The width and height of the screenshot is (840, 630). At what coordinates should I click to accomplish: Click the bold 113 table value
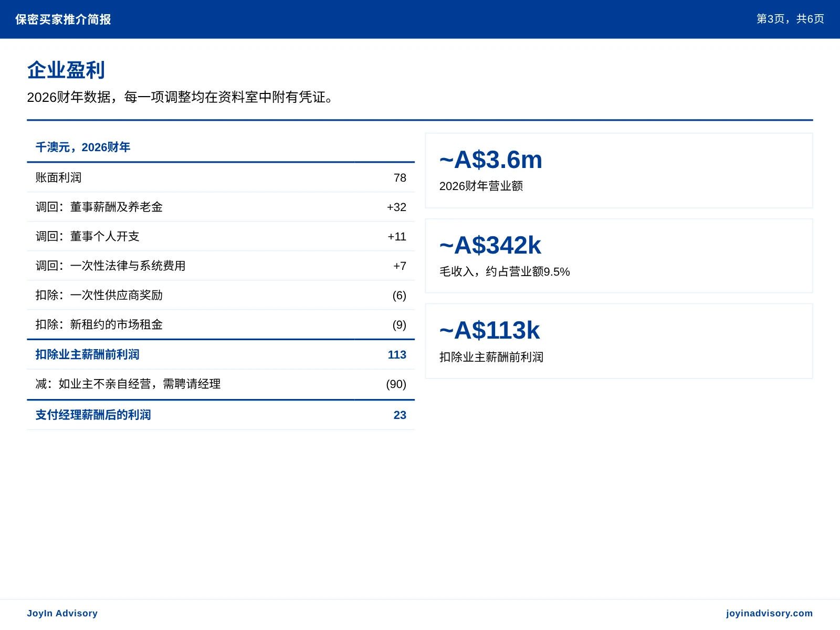397,355
